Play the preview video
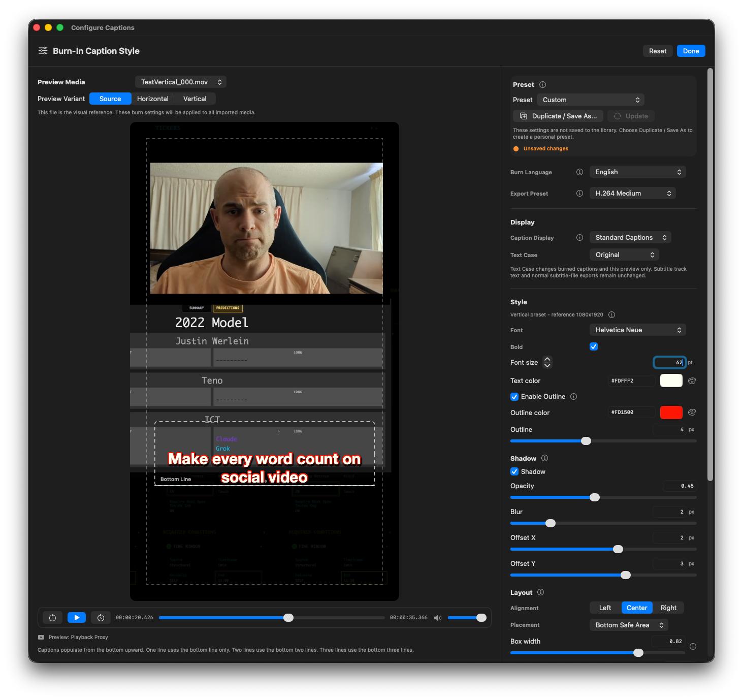This screenshot has width=743, height=700. (x=77, y=618)
